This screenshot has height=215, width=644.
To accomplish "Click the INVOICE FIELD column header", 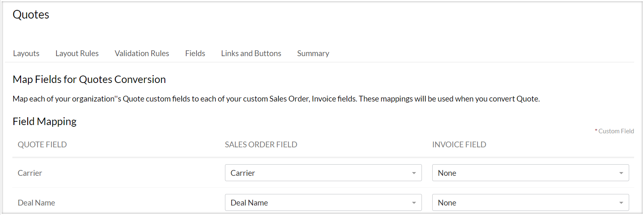I will [459, 144].
